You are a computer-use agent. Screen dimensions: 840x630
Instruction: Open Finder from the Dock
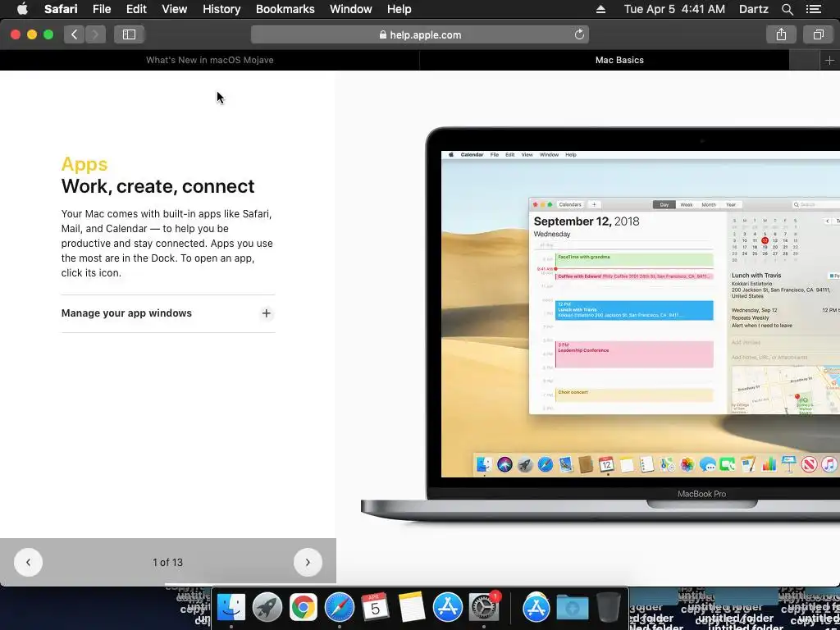[231, 608]
